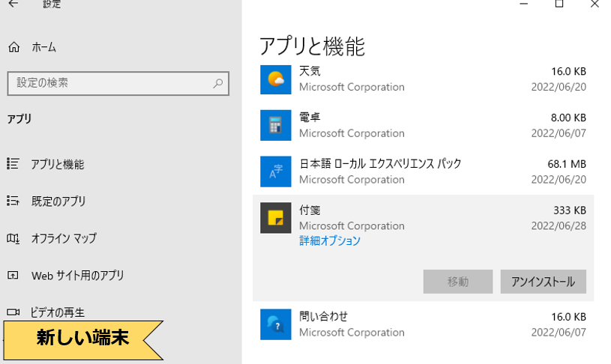Click the 付箋 sticky notes icon
This screenshot has width=611, height=364.
tap(275, 218)
